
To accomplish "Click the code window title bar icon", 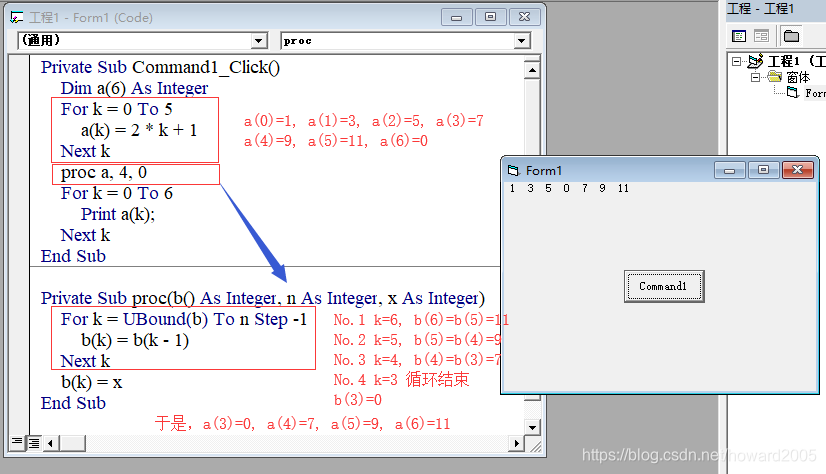I will tap(16, 17).
